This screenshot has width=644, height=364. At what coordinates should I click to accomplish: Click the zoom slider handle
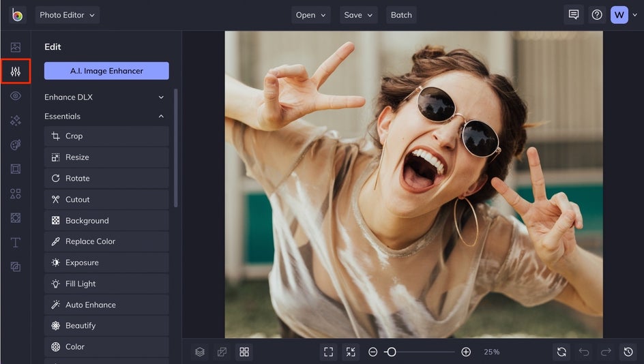(391, 352)
